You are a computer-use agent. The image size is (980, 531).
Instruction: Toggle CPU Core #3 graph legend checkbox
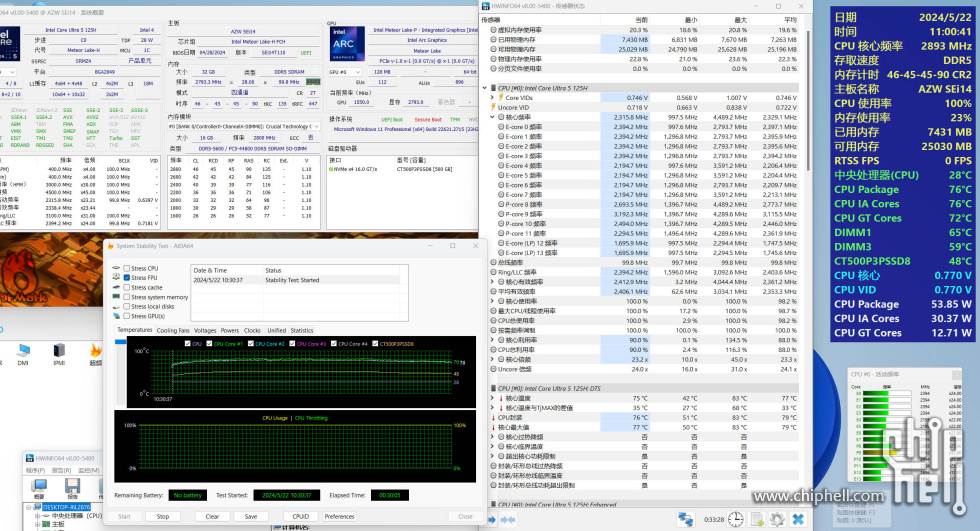[x=292, y=344]
